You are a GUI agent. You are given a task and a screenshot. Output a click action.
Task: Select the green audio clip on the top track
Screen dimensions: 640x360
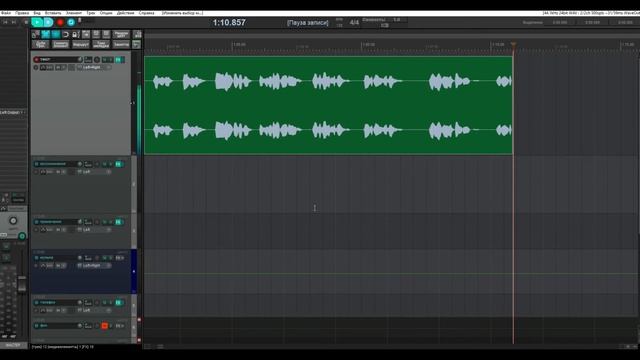coord(329,105)
